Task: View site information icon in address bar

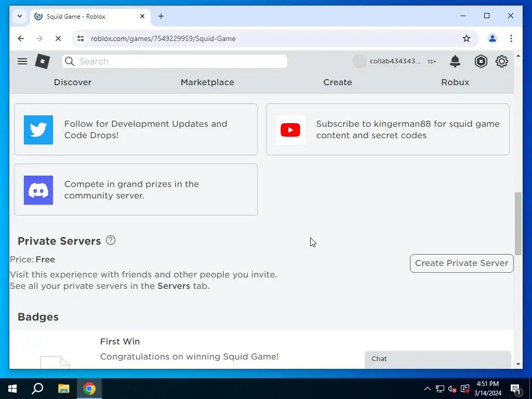Action: coord(81,38)
